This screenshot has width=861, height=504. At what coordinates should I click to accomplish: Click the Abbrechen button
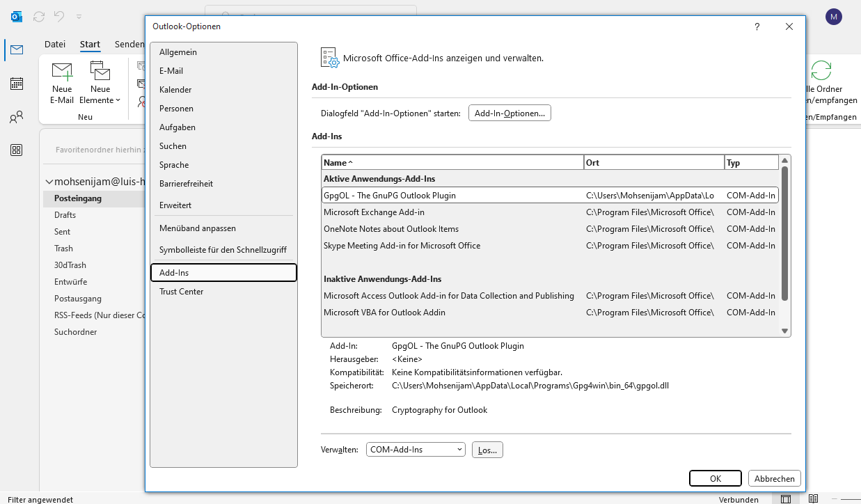(775, 478)
